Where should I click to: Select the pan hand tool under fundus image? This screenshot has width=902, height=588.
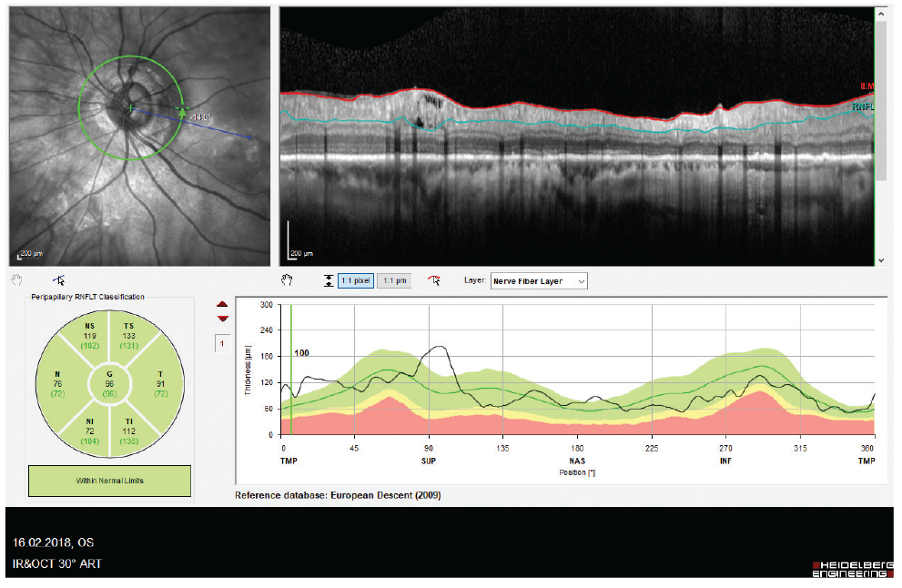click(16, 280)
